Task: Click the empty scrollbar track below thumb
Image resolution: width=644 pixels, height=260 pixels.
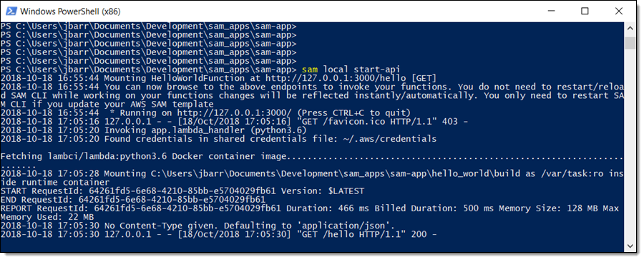Action: (x=630, y=144)
